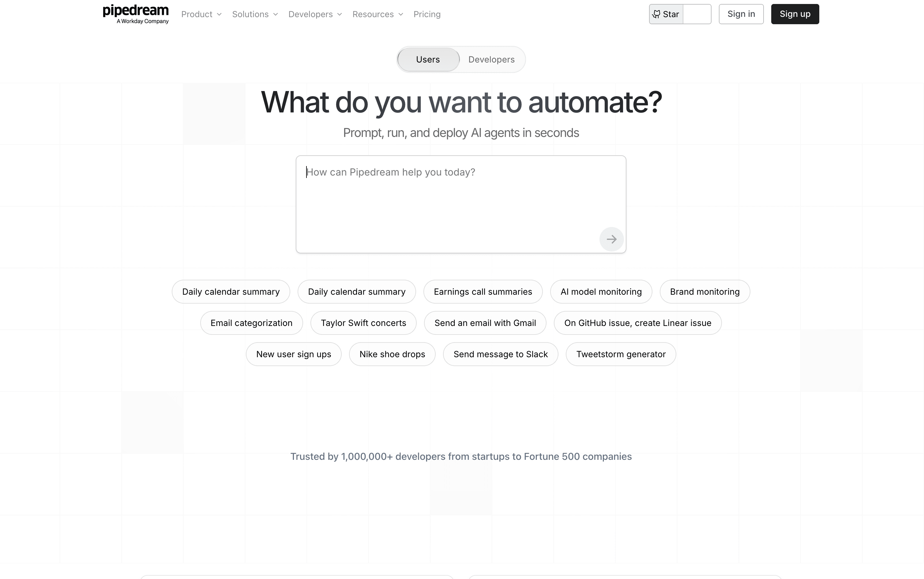Expand the Resources navigation dropdown

click(x=377, y=14)
